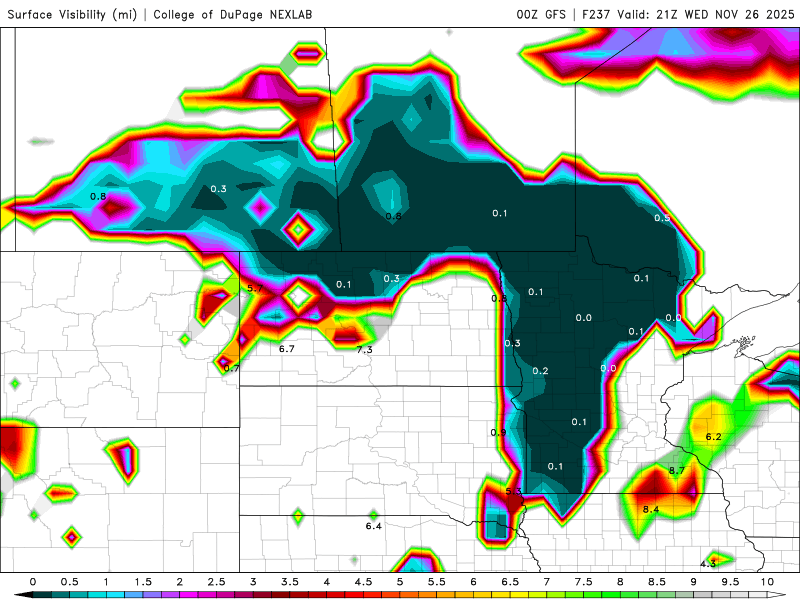The height and width of the screenshot is (600, 800).
Task: Click the '2' tick label on the color scale
Action: [x=180, y=582]
